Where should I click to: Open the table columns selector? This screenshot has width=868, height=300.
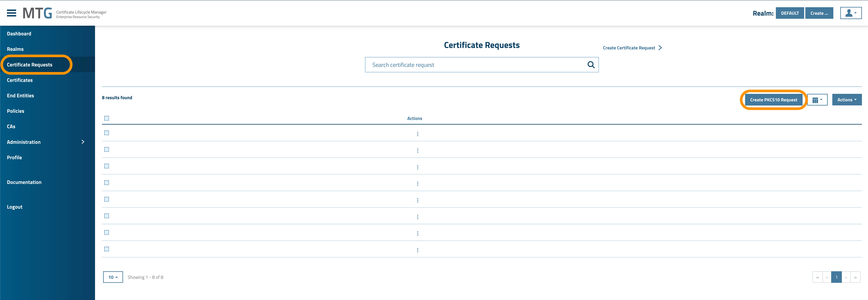click(817, 100)
